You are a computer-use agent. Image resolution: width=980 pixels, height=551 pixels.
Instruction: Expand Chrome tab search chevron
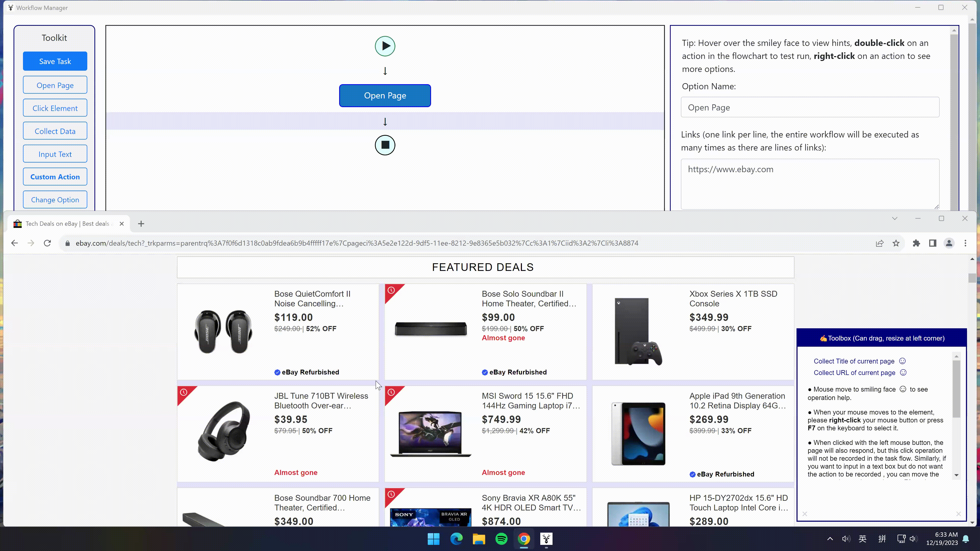click(895, 218)
